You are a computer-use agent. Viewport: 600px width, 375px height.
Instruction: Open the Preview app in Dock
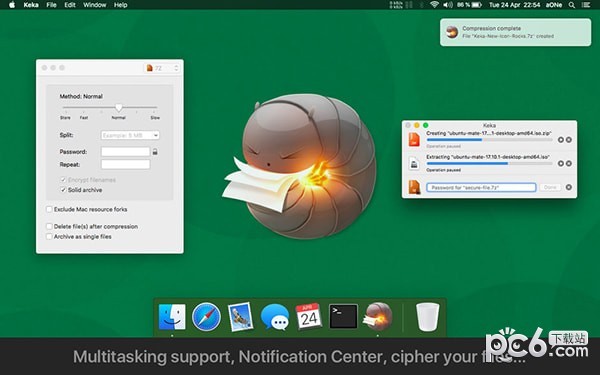(x=240, y=317)
